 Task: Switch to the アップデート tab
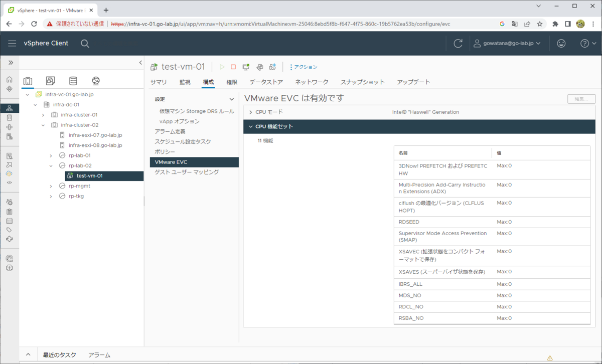pos(413,82)
